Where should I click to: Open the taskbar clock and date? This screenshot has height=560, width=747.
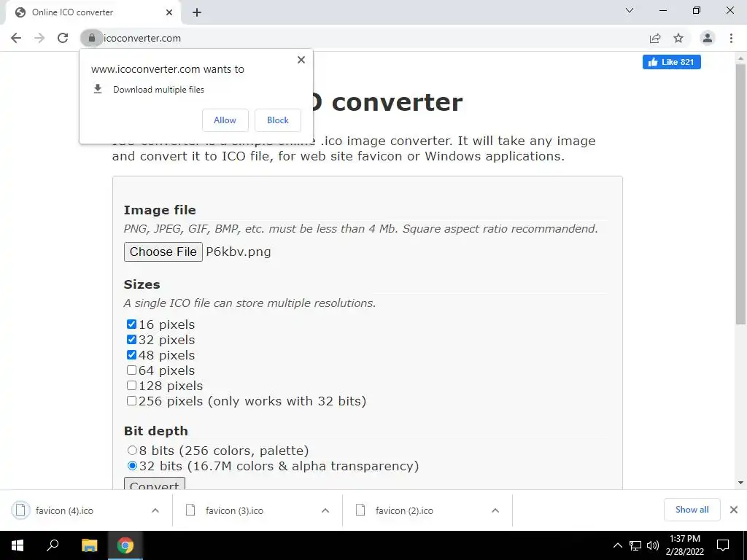[684, 545]
